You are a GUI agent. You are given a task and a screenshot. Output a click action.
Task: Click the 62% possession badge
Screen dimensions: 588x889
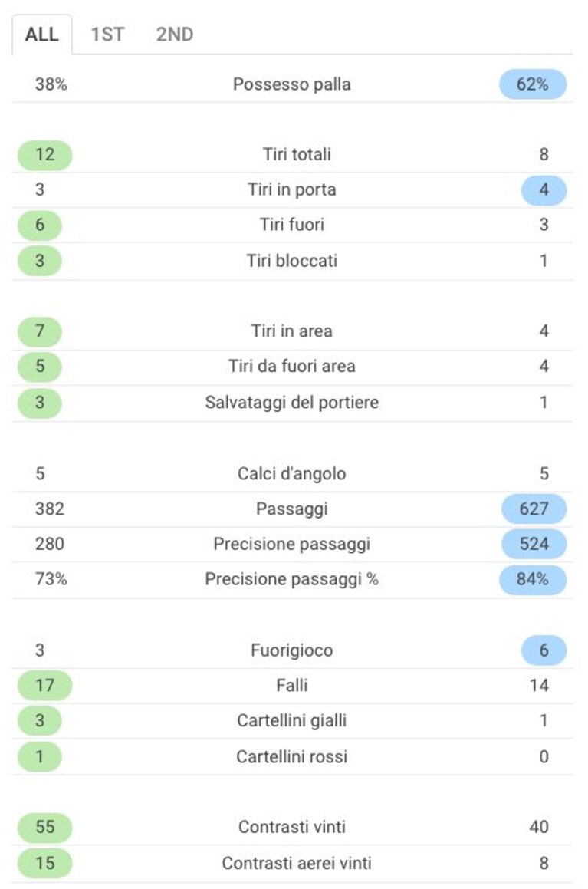tap(533, 84)
